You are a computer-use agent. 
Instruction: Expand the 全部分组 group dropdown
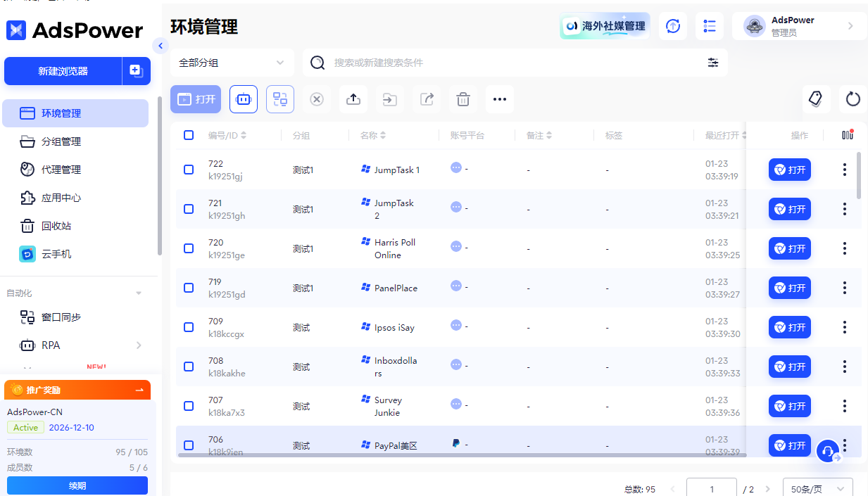pos(232,63)
